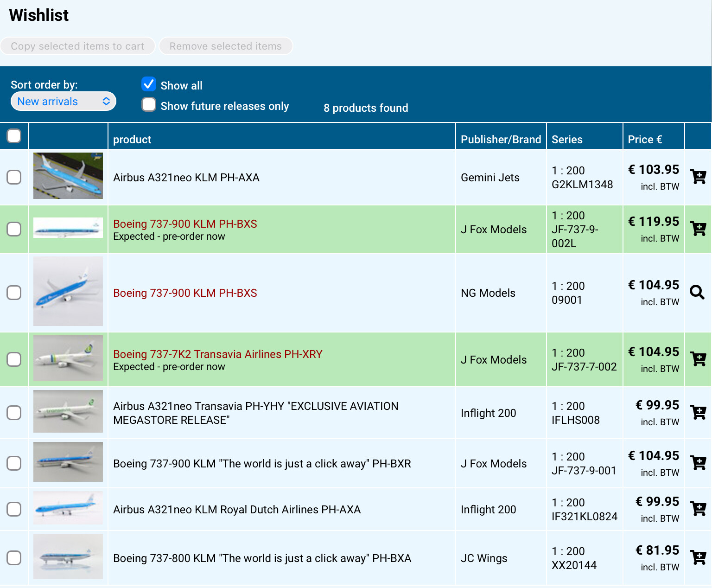
Task: Select the Transavia 737-7K2 PH-XRY checkbox
Action: point(14,359)
